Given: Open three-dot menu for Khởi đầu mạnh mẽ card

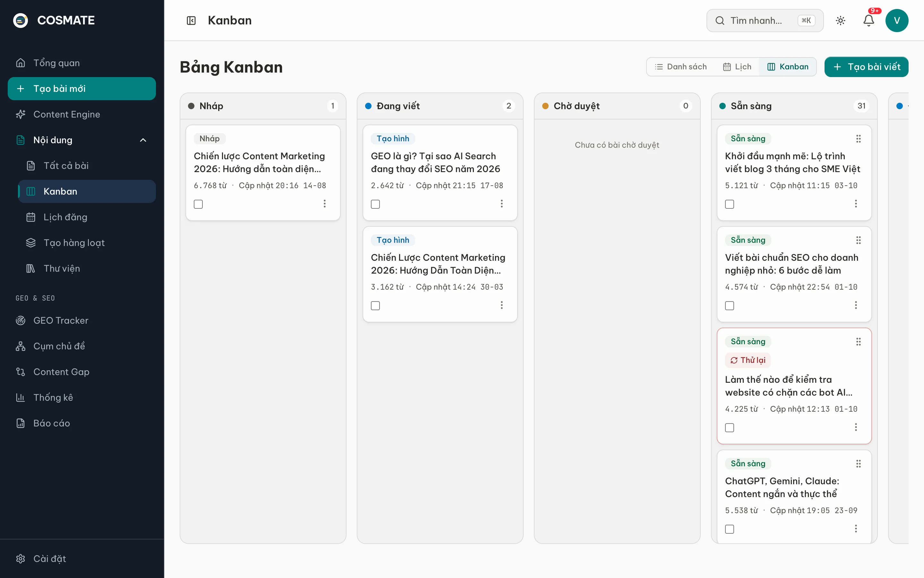Looking at the screenshot, I should click(x=856, y=204).
